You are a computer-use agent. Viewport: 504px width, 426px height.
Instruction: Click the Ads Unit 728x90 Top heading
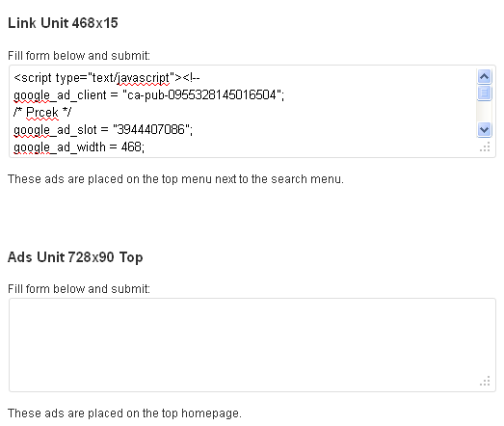pyautogui.click(x=75, y=257)
